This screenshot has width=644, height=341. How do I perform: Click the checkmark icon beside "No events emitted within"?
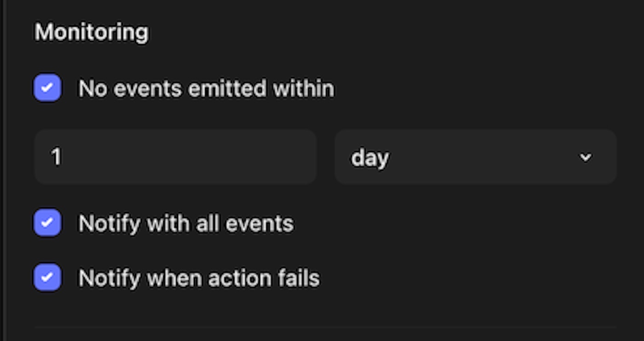coord(47,88)
